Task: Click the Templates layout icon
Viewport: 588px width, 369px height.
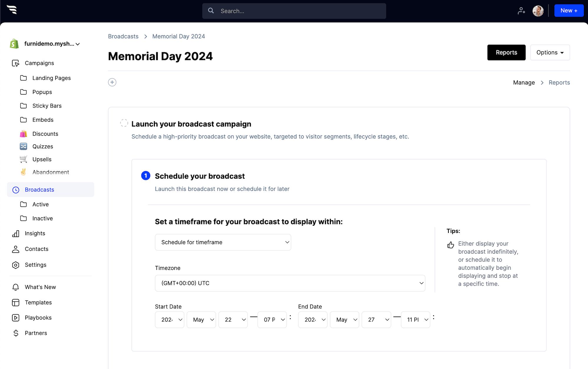Action: 16,303
